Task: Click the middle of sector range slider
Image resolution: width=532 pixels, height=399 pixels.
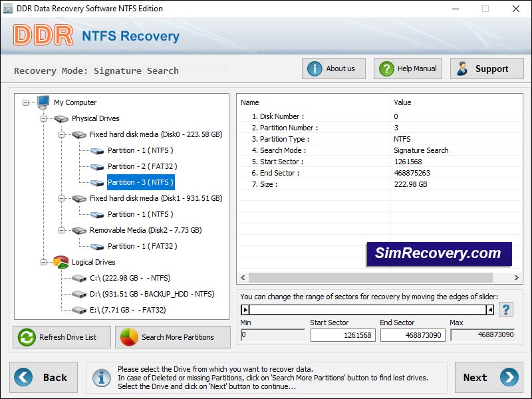Action: click(368, 309)
